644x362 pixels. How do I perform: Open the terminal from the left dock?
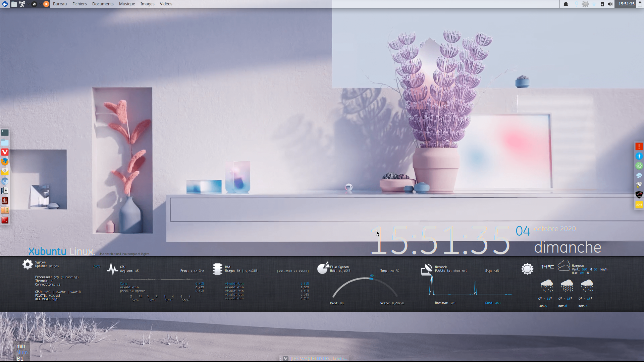[x=5, y=132]
